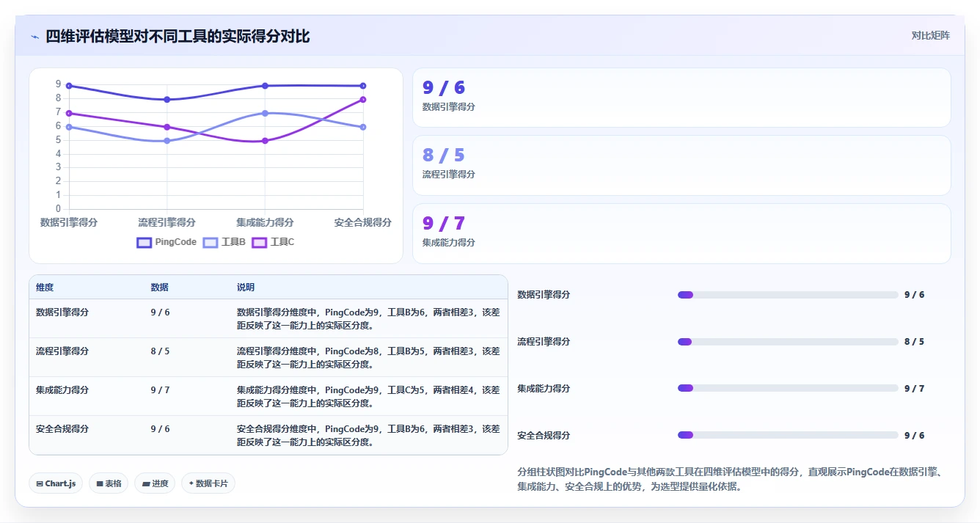
Task: Click the title 四维评估模型对不同工具的实际得分对比
Action: click(x=178, y=36)
